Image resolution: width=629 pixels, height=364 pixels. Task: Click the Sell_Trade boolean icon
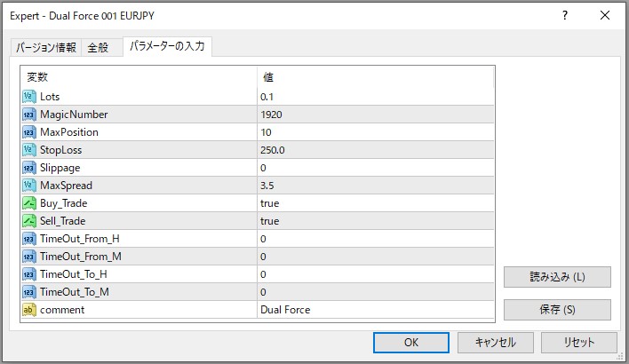[x=28, y=220]
